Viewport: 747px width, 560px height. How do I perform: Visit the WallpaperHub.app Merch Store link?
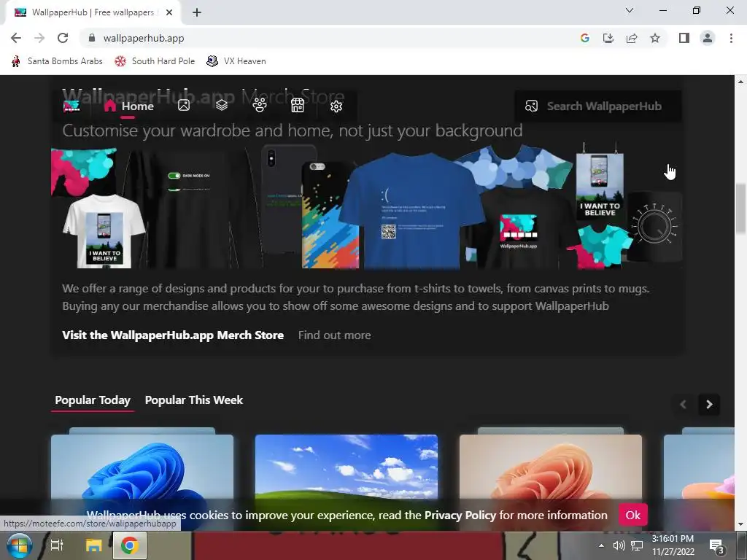[x=173, y=335]
